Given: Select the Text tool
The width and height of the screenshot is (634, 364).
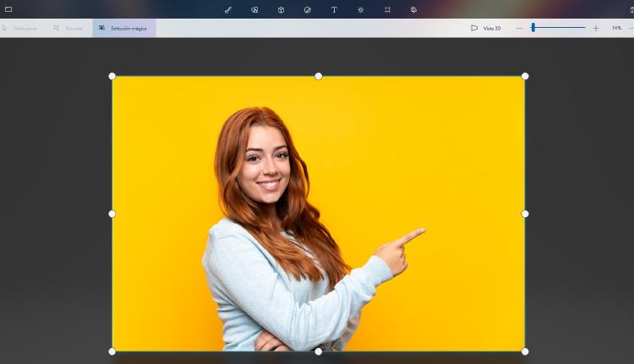Looking at the screenshot, I should point(334,10).
